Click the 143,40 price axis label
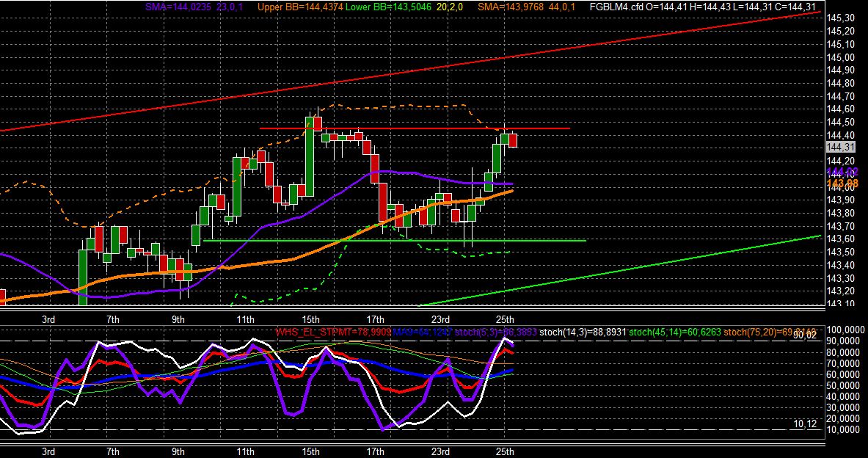Image resolution: width=868 pixels, height=458 pixels. click(x=840, y=265)
